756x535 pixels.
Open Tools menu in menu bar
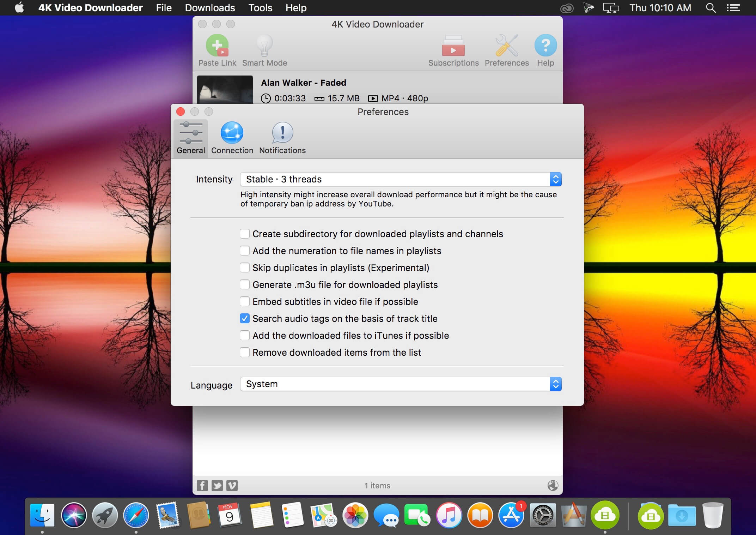260,8
